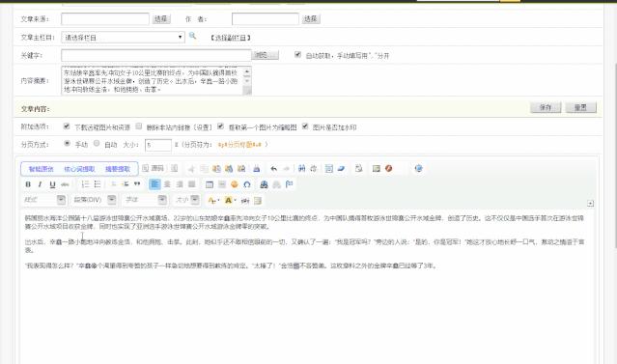Screen dimensions: 617x364
Task: Open the 智能原创 tab
Action: click(41, 169)
